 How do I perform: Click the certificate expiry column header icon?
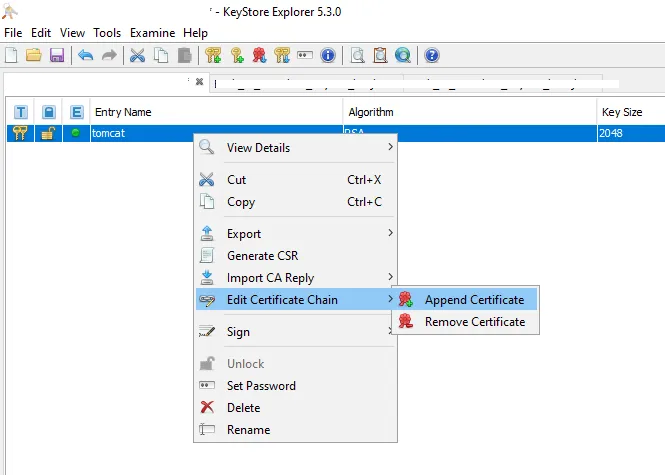(77, 112)
